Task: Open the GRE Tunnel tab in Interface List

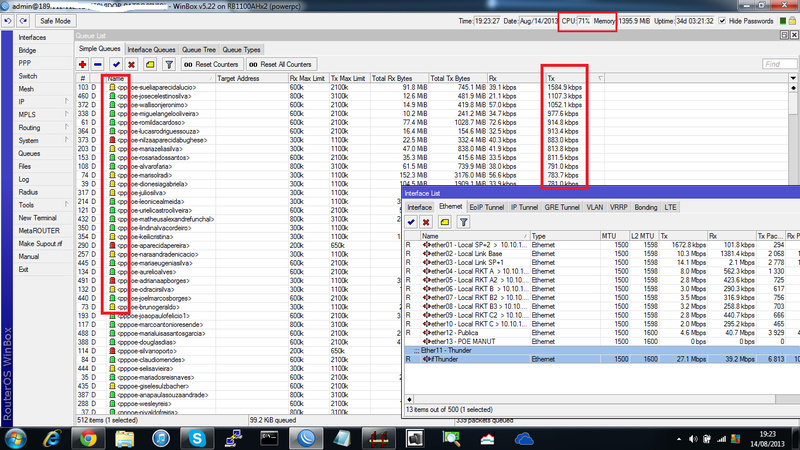Action: point(562,207)
